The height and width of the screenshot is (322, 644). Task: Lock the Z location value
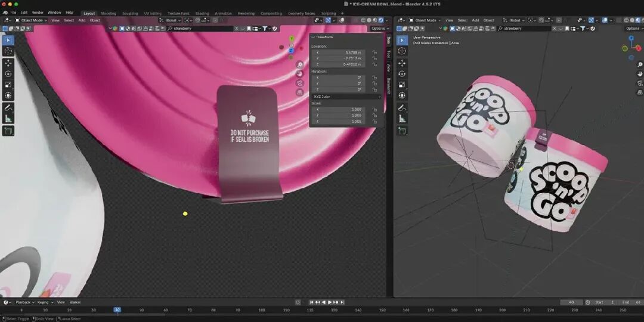pos(374,64)
